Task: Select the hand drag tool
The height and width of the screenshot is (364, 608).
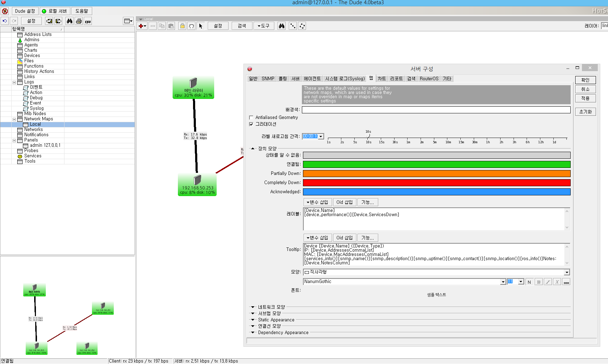Action: click(191, 26)
